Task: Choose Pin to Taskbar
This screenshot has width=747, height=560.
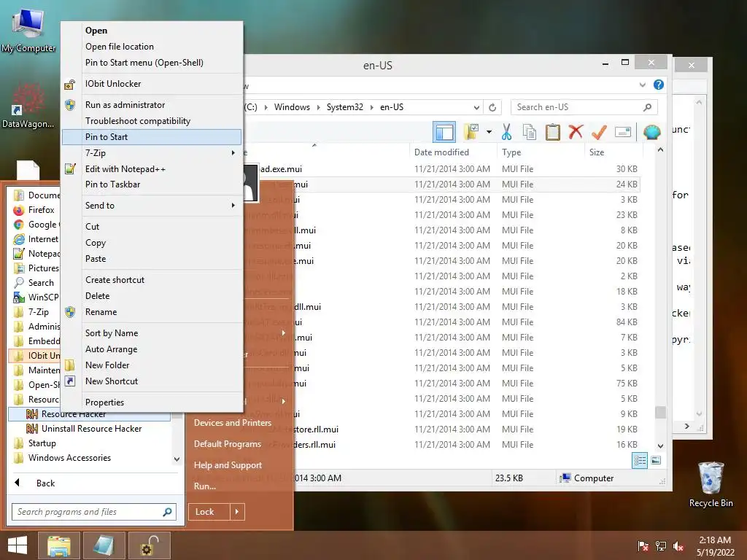Action: (152, 184)
